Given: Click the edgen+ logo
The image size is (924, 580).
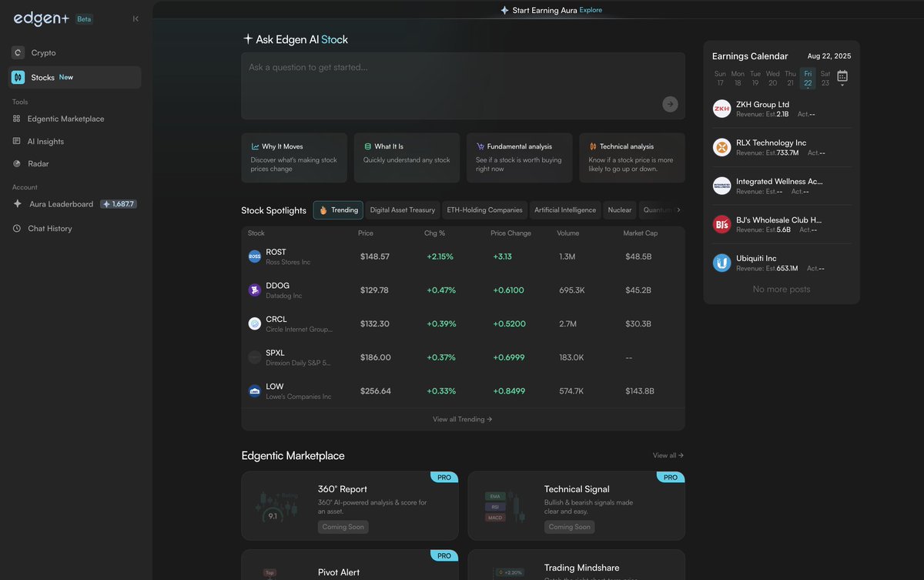Looking at the screenshot, I should [42, 18].
